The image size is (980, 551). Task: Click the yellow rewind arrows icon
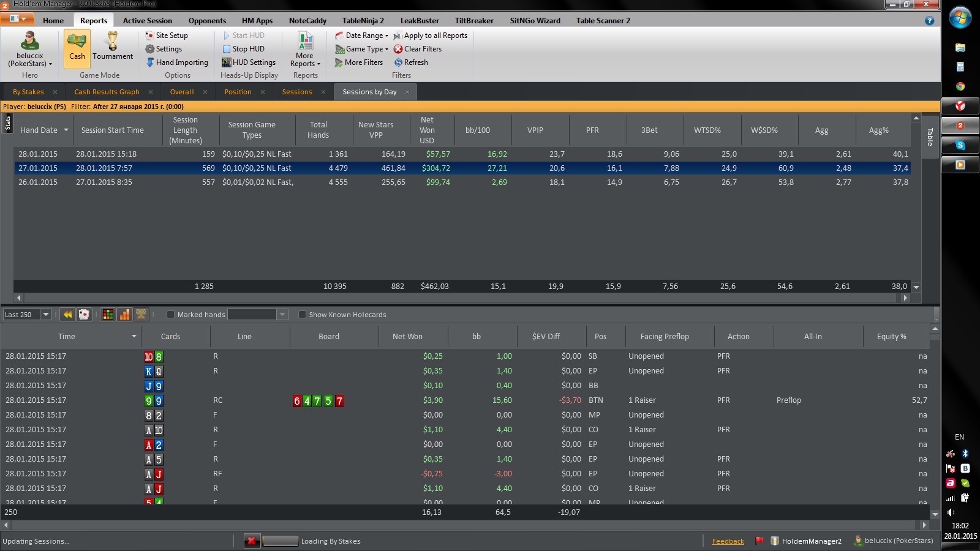point(67,315)
